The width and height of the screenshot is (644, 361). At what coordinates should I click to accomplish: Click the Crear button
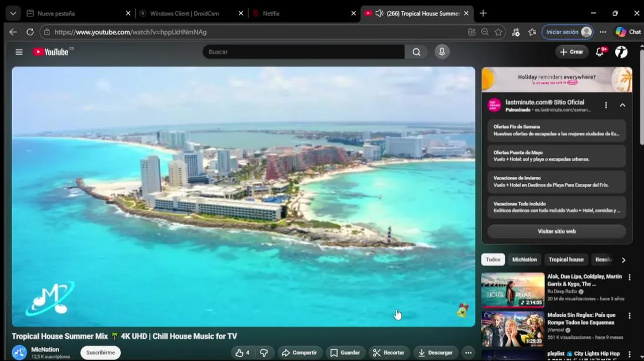pyautogui.click(x=572, y=52)
